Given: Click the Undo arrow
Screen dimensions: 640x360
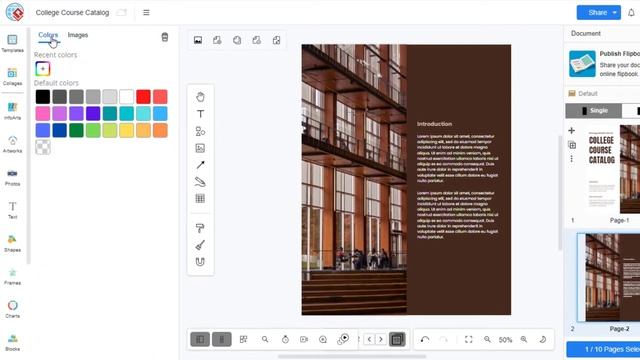Looking at the screenshot, I should pos(425,339).
